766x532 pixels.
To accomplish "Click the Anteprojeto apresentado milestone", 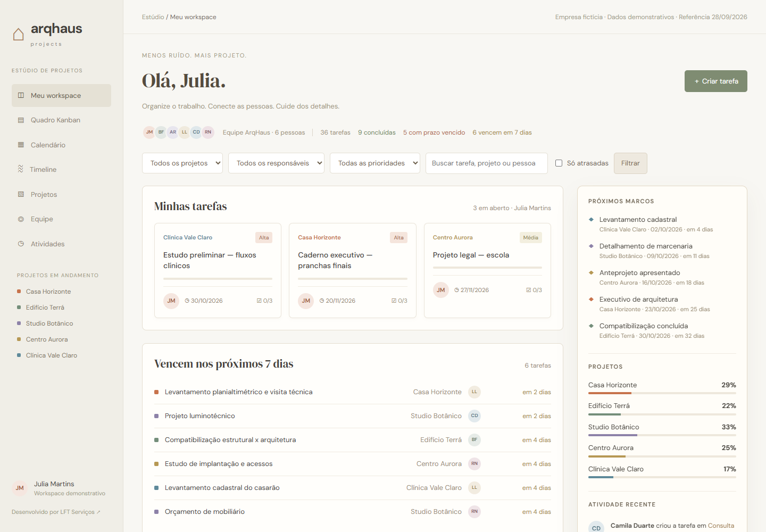I will pyautogui.click(x=662, y=277).
